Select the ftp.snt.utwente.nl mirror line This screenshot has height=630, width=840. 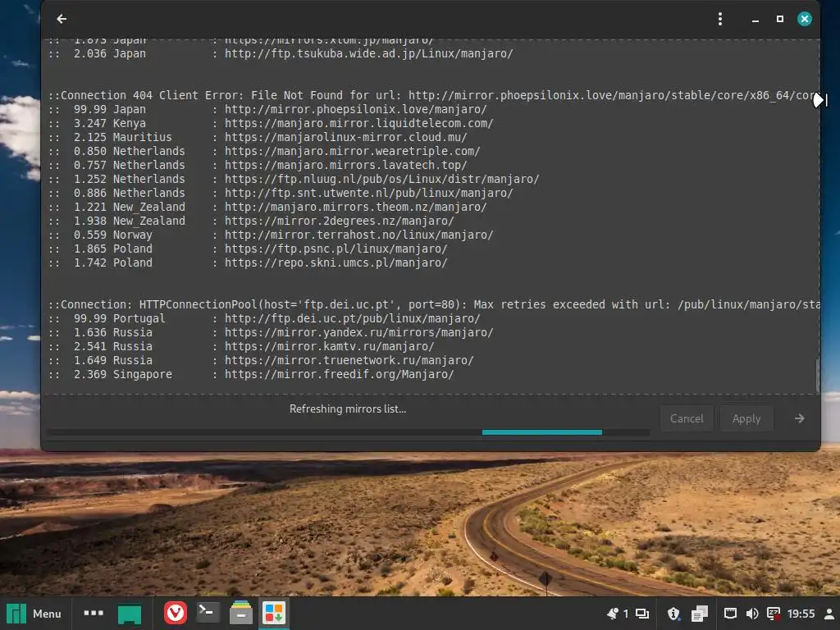click(281, 193)
